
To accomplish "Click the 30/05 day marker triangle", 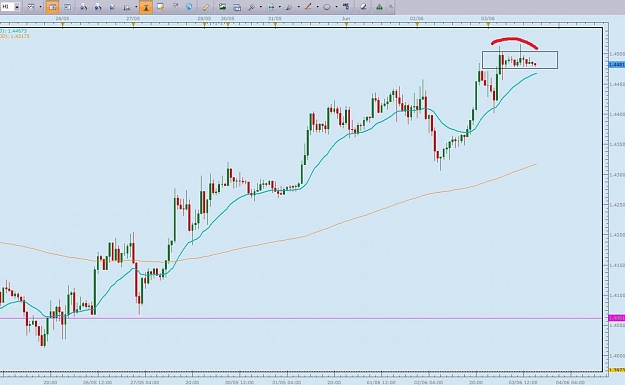I will point(228,25).
